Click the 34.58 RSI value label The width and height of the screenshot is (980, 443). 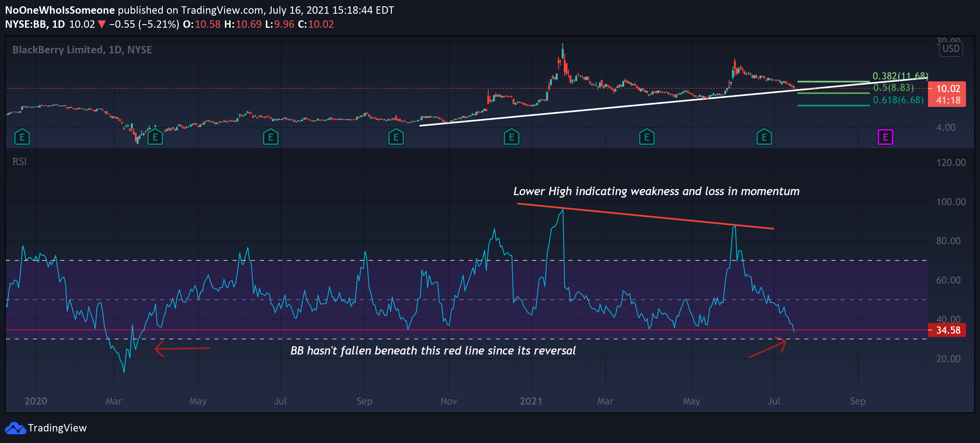948,330
